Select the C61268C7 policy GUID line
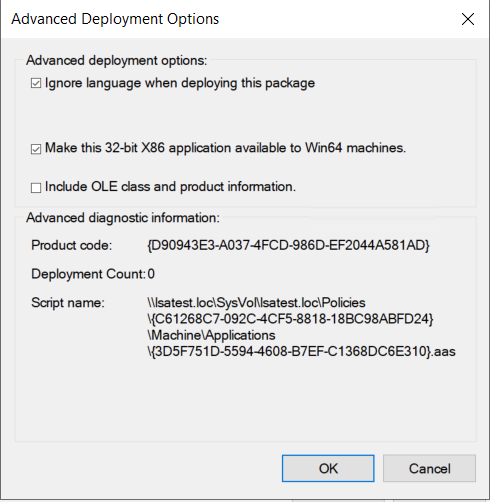 point(290,319)
